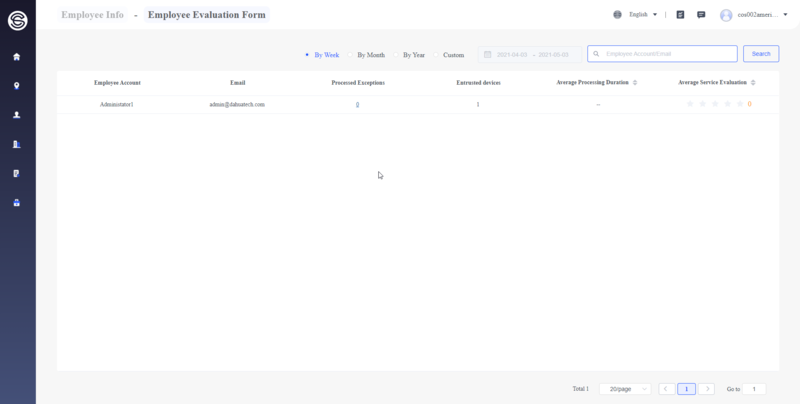This screenshot has width=800, height=404.
Task: Select page 1 in pagination
Action: pyautogui.click(x=687, y=389)
